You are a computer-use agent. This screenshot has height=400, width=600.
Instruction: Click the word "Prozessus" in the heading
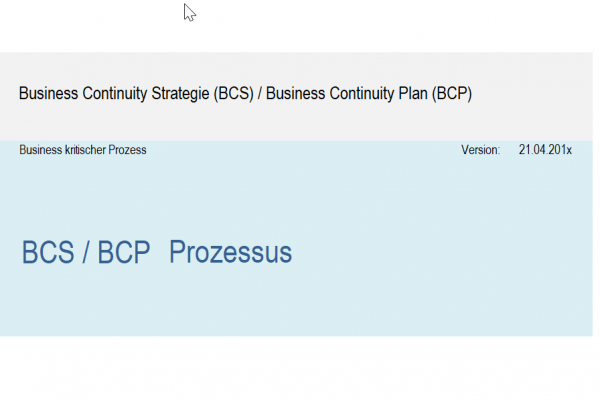point(231,253)
